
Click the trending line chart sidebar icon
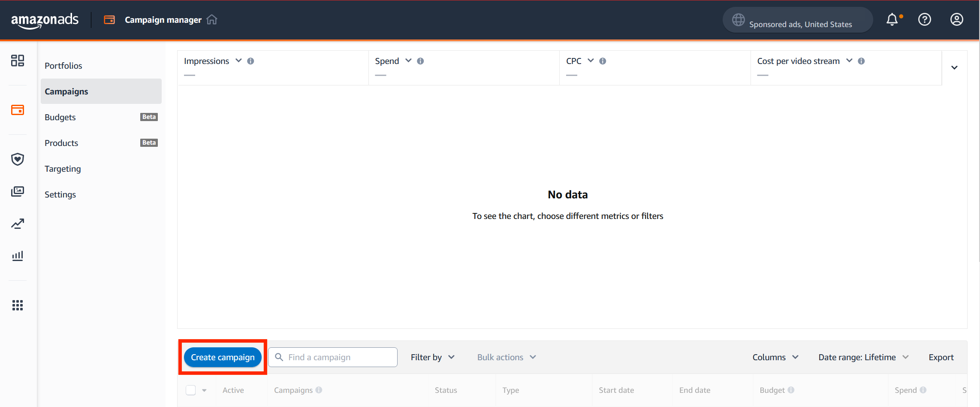coord(18,224)
